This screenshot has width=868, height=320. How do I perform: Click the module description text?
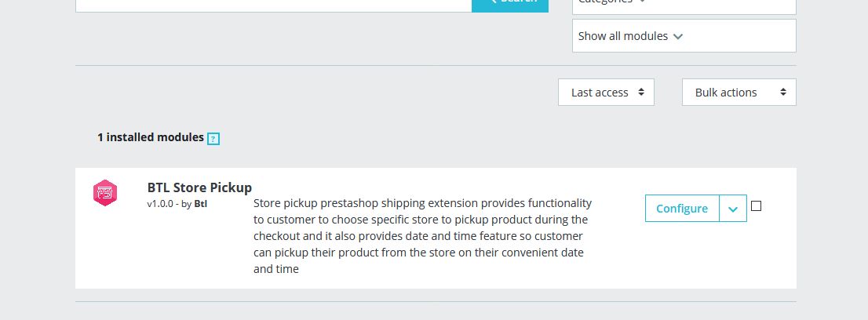(x=422, y=236)
